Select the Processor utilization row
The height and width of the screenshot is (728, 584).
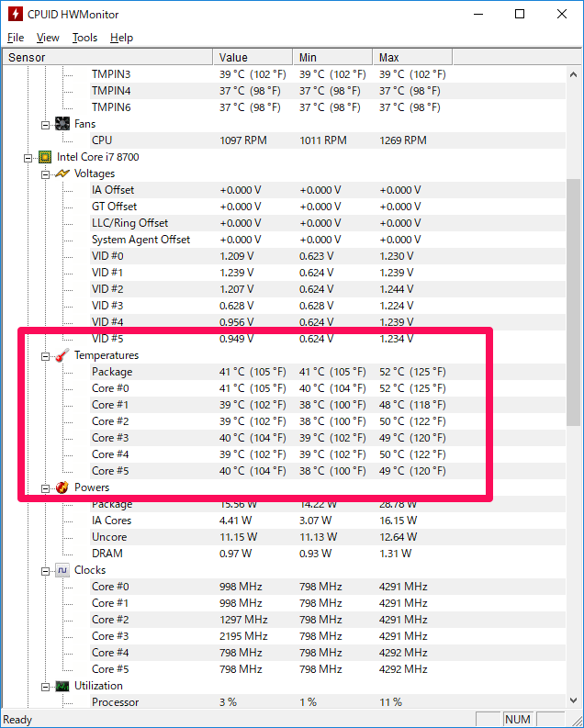[x=328, y=702]
